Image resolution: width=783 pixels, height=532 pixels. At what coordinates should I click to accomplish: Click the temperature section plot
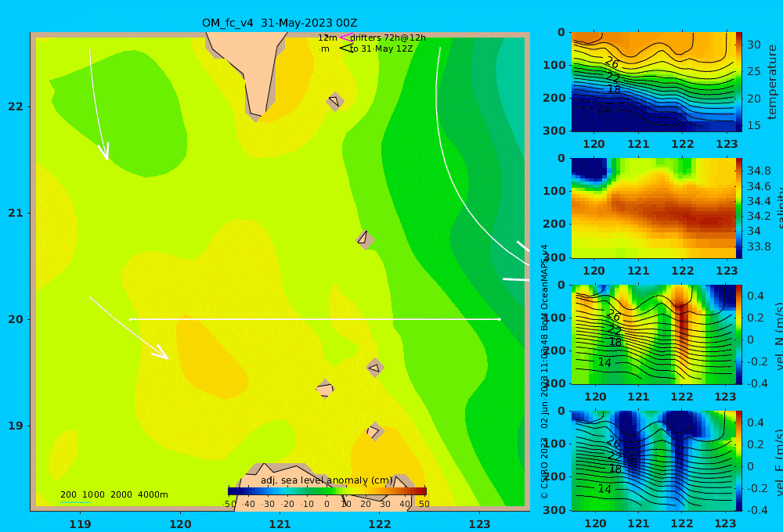[x=653, y=82]
